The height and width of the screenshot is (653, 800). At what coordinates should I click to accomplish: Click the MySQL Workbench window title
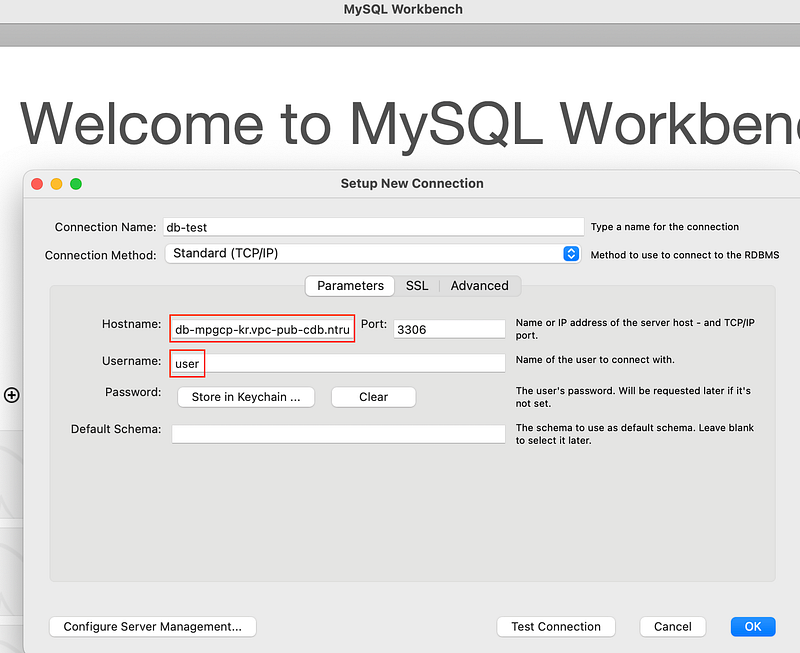point(403,9)
